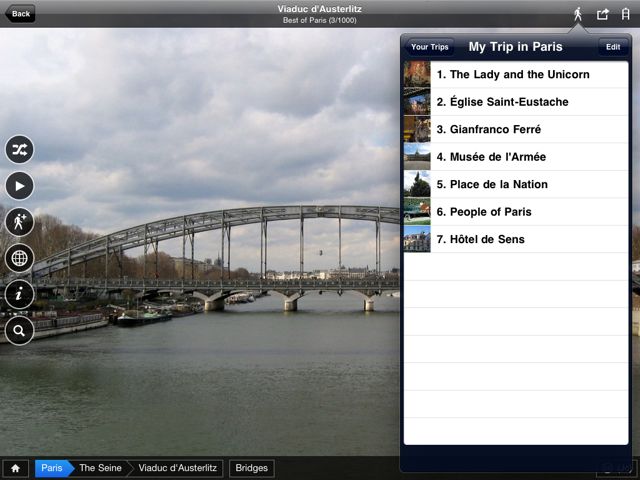Add this place to trip icon

[20, 222]
